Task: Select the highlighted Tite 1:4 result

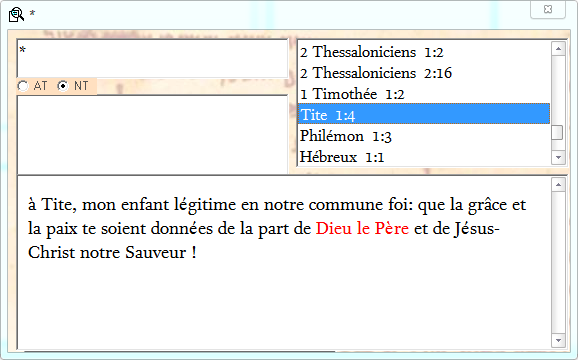Action: [x=424, y=114]
